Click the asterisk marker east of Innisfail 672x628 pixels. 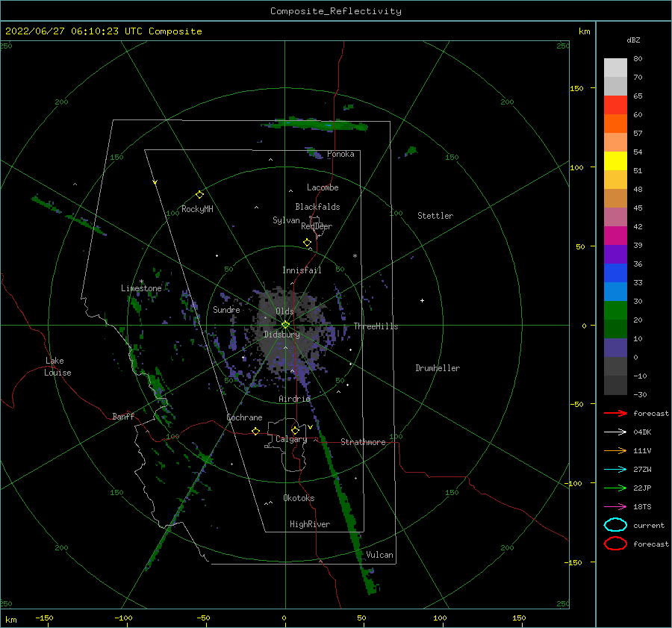click(355, 256)
